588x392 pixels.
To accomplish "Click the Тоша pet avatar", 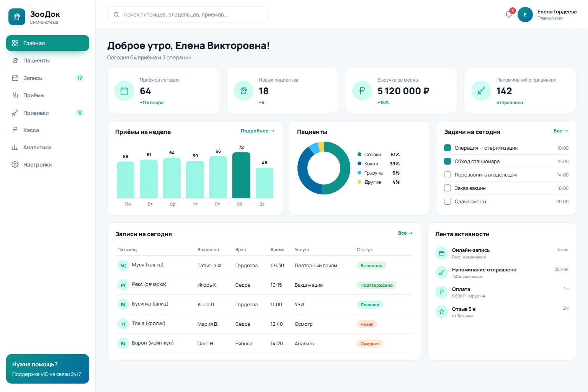I will tap(123, 324).
